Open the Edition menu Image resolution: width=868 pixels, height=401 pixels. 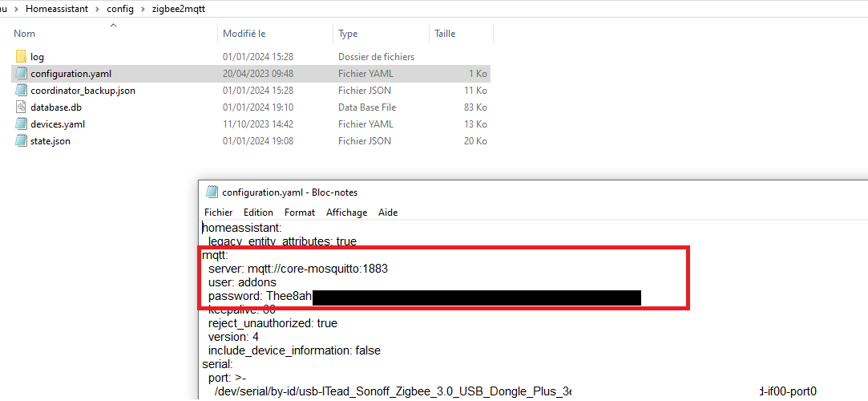click(x=258, y=213)
